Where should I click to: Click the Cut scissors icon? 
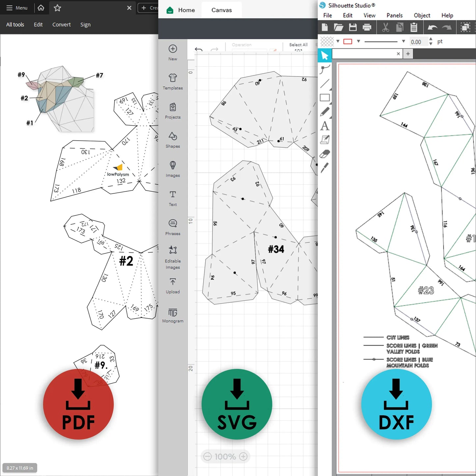(385, 27)
